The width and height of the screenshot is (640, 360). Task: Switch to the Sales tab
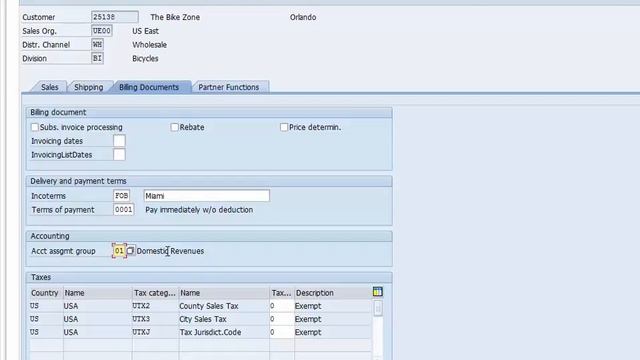point(49,87)
